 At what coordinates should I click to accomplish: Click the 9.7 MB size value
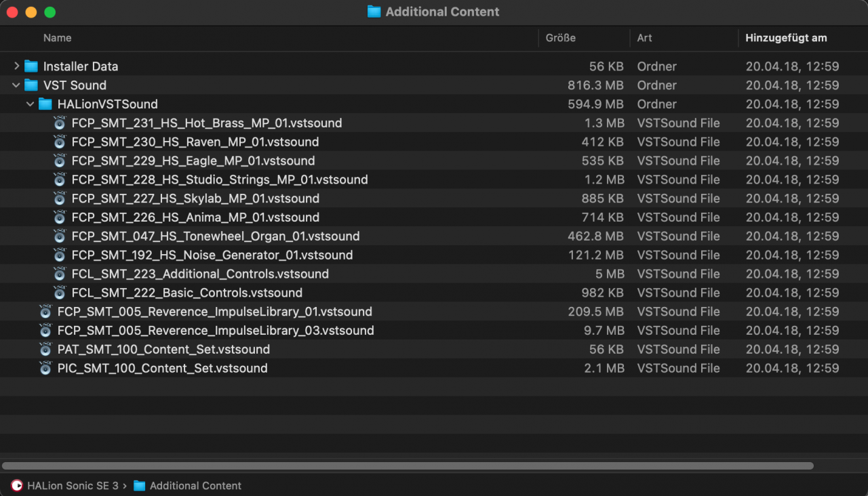(604, 331)
